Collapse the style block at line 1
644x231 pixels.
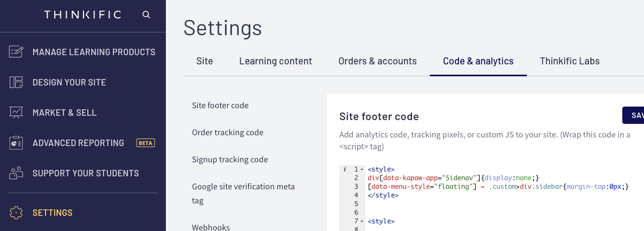(x=362, y=169)
